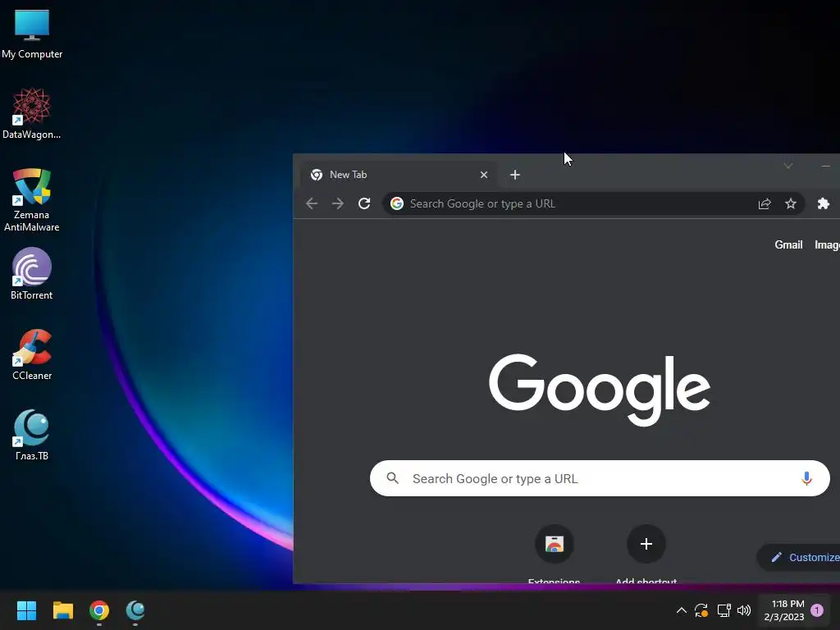
Task: Click the Google logo on the page
Action: point(600,390)
